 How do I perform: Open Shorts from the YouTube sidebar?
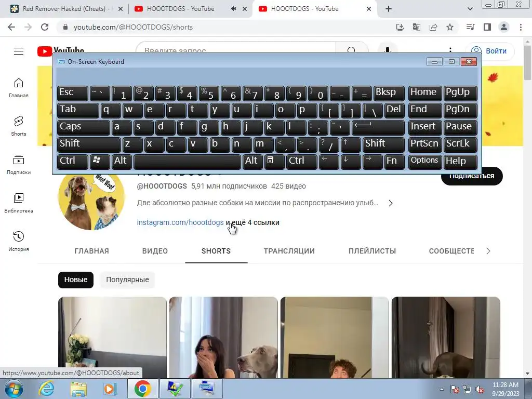tap(19, 126)
